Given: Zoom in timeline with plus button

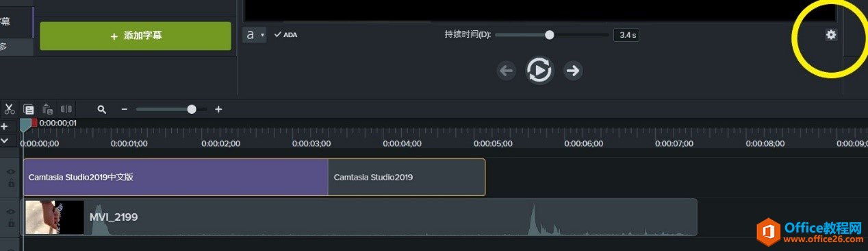Looking at the screenshot, I should [218, 109].
